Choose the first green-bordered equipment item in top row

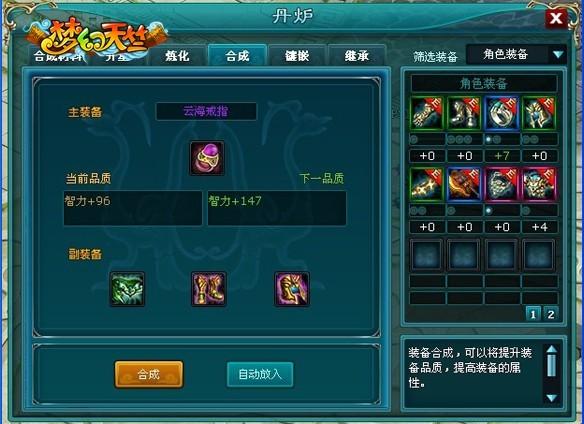[427, 113]
